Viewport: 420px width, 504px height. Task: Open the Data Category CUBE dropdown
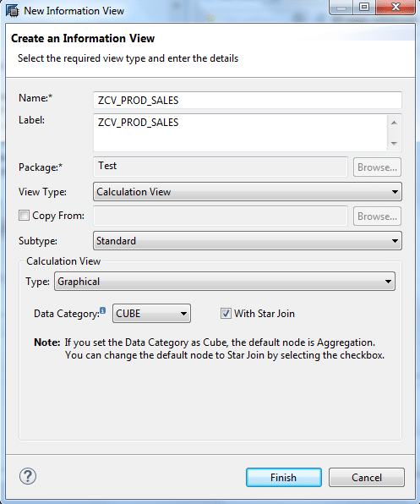click(x=151, y=314)
